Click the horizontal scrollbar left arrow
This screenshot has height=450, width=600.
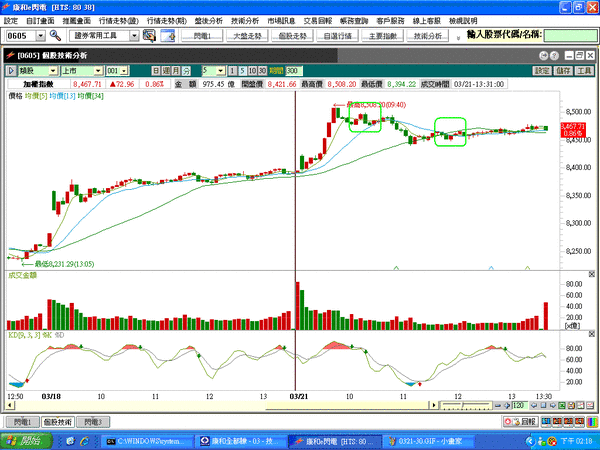point(10,405)
